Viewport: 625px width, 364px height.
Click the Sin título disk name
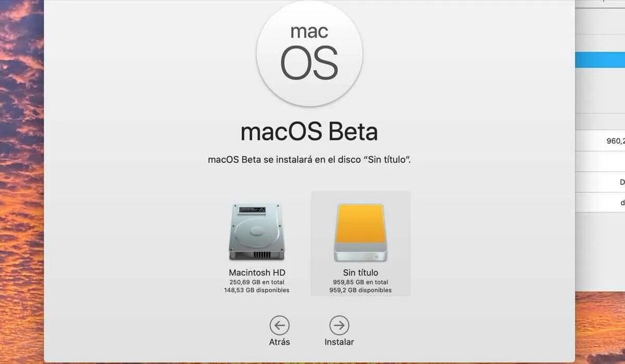(360, 272)
